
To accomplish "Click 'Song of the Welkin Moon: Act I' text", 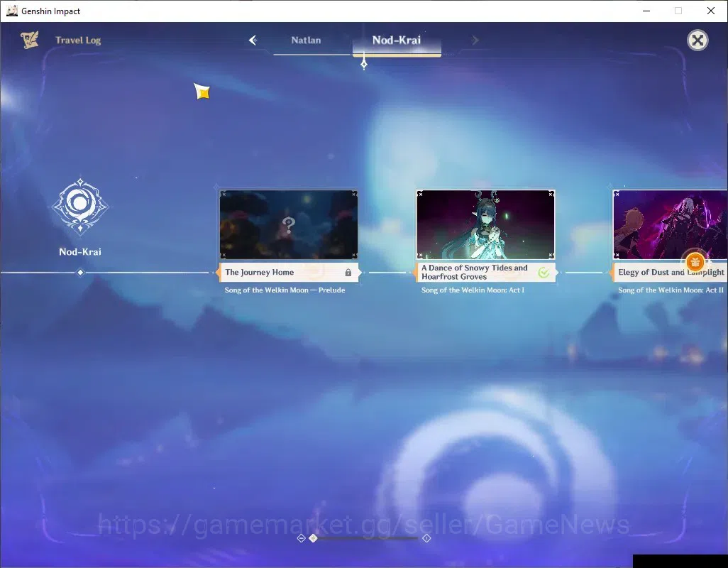I will point(473,290).
